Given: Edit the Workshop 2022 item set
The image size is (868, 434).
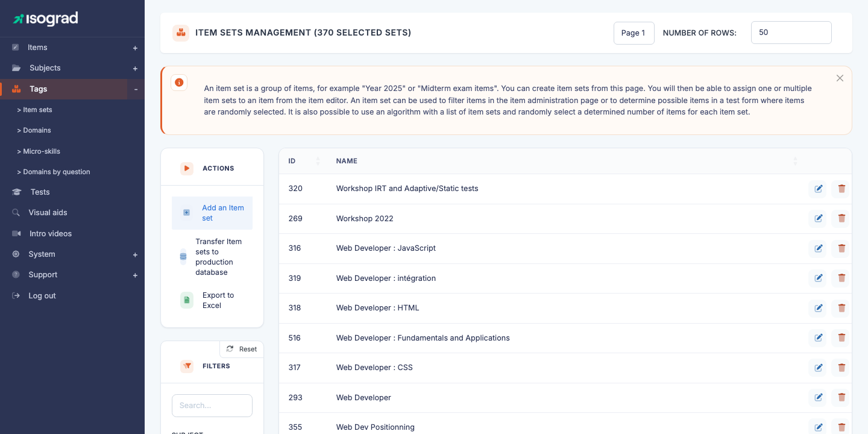Looking at the screenshot, I should click(818, 218).
